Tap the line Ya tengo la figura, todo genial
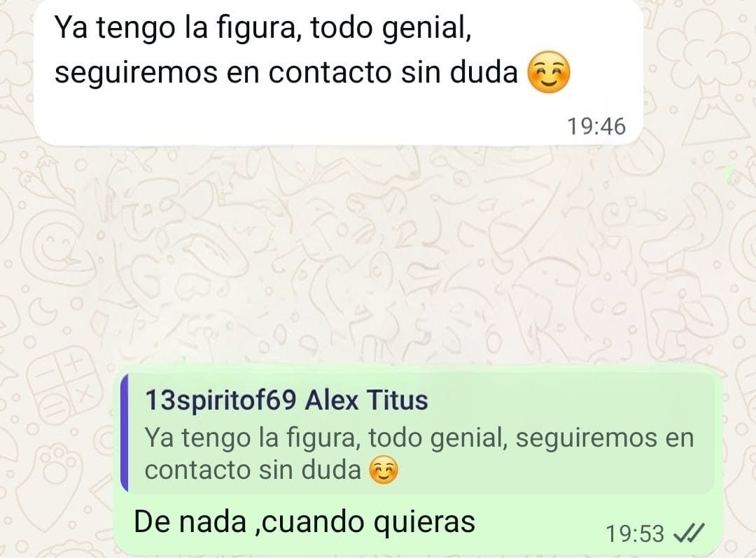 [x=262, y=28]
